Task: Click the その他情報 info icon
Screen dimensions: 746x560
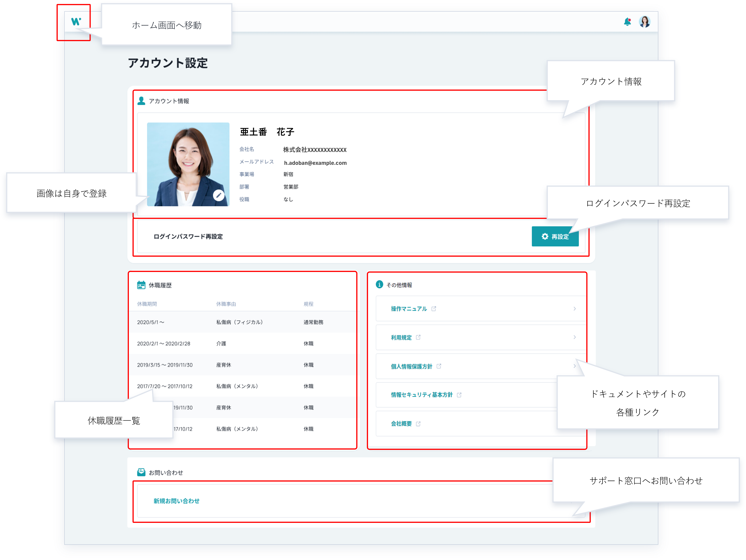Action: [379, 285]
